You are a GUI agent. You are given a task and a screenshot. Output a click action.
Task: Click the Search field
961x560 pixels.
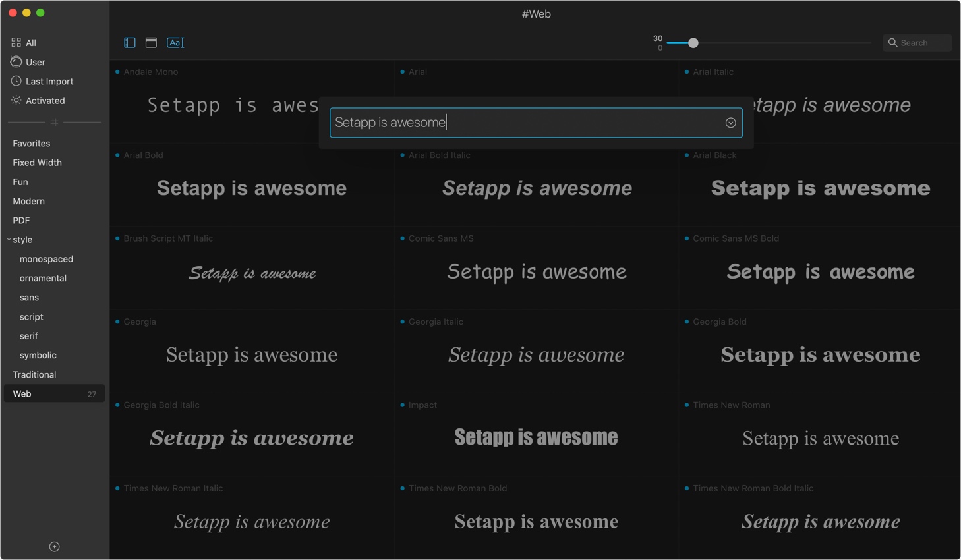pos(917,43)
